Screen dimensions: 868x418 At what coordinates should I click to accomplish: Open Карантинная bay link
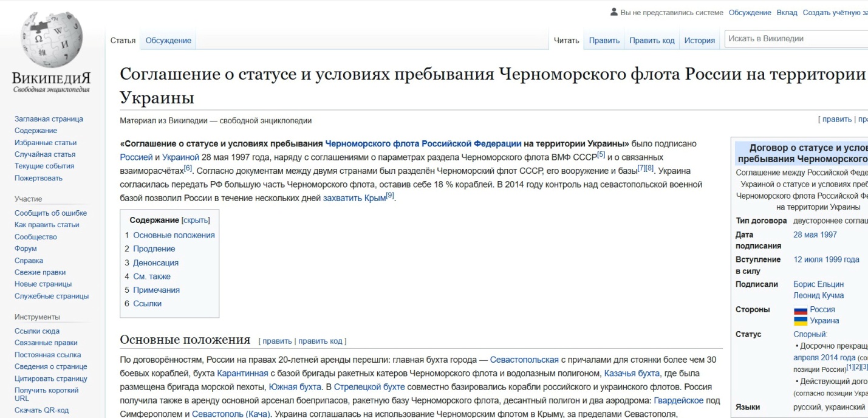(x=242, y=373)
